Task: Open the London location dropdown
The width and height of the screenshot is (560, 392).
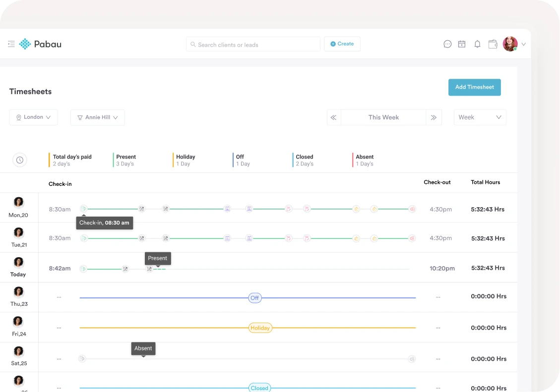Action: (x=33, y=117)
